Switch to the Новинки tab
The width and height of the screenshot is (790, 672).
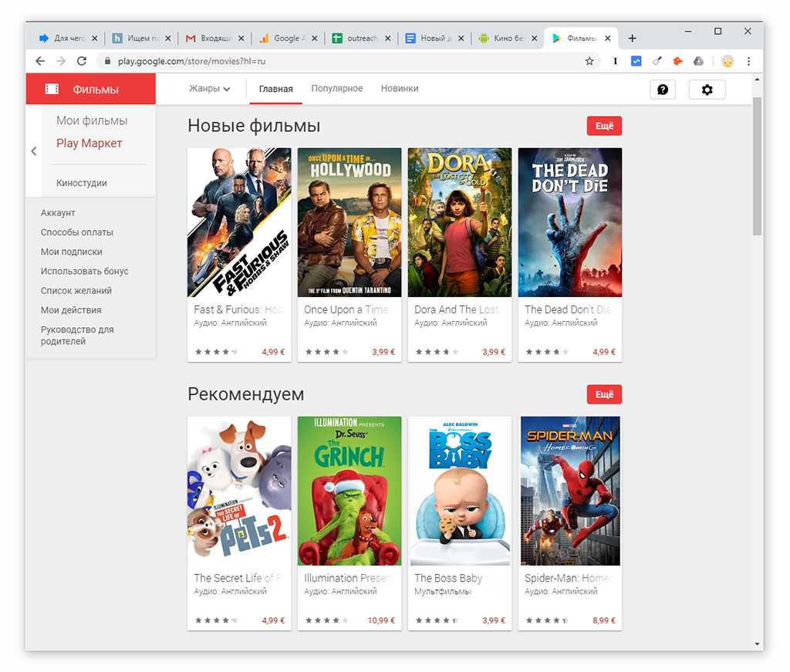(x=400, y=89)
